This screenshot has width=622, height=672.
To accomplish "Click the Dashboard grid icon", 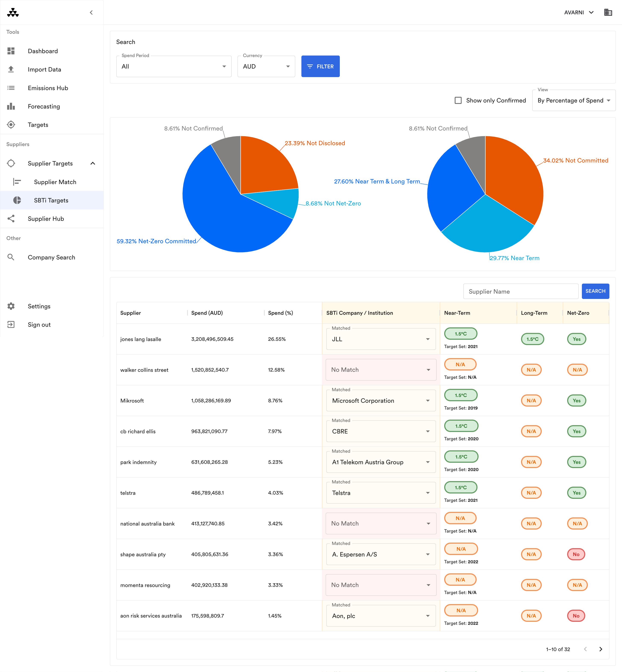I will coord(11,51).
